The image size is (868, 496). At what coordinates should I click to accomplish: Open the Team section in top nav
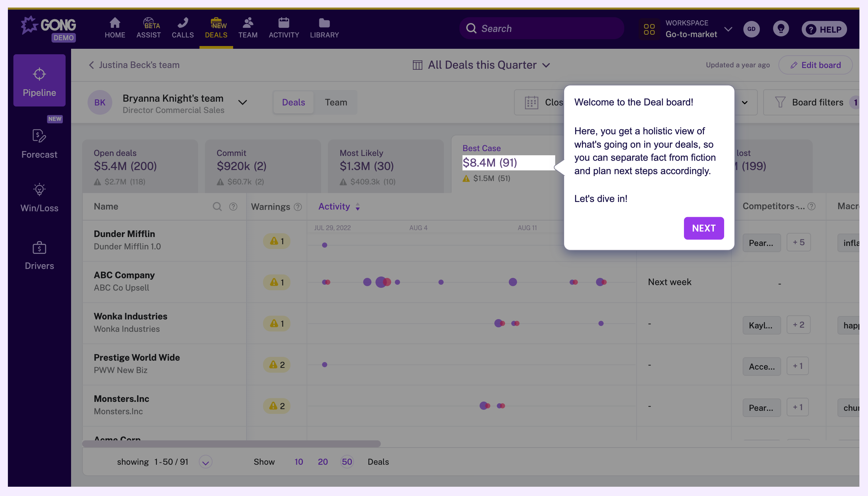(x=248, y=28)
